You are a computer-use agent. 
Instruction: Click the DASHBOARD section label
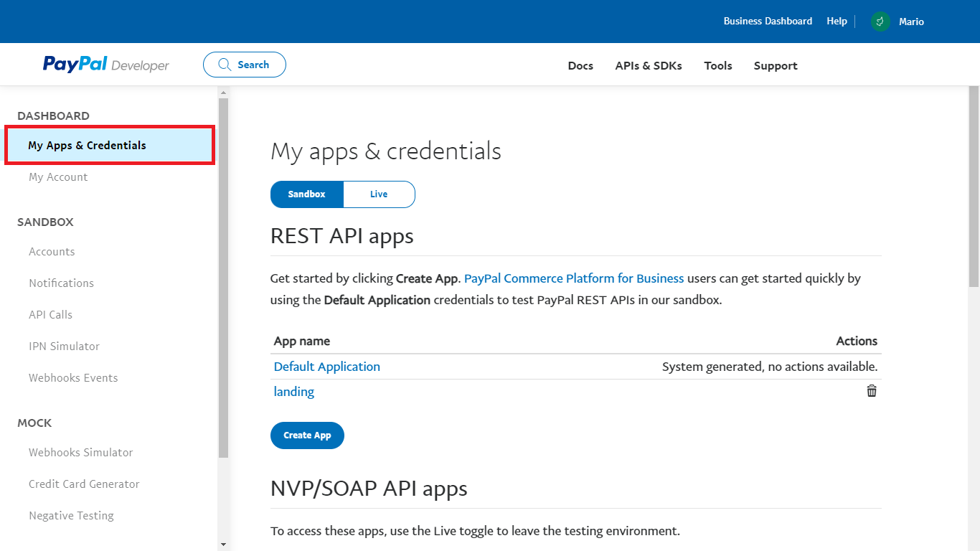point(53,116)
